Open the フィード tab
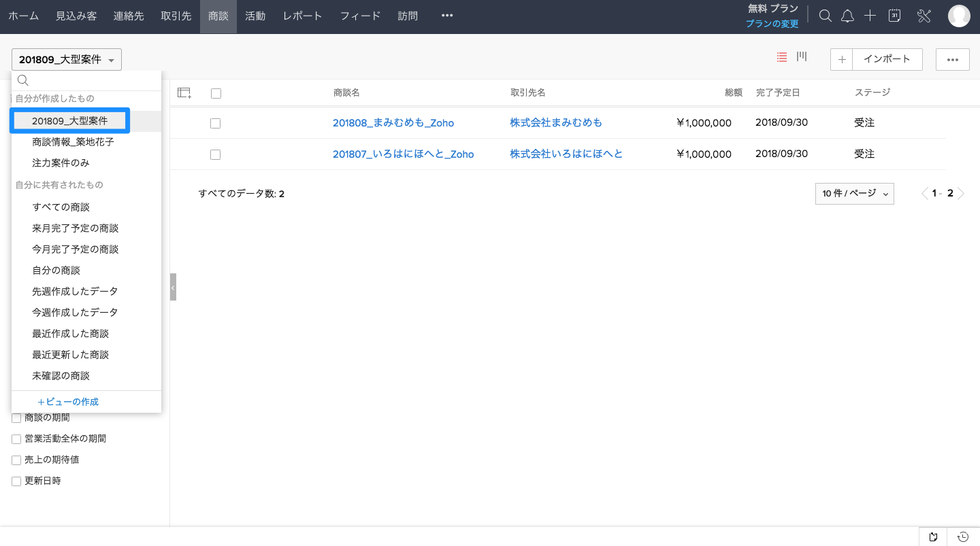 pyautogui.click(x=361, y=16)
